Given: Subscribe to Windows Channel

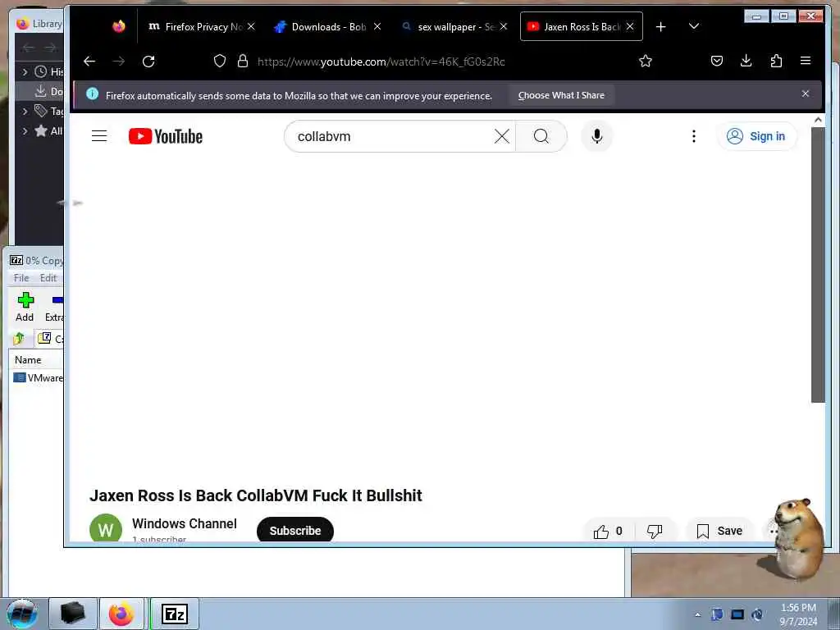Looking at the screenshot, I should tap(295, 531).
